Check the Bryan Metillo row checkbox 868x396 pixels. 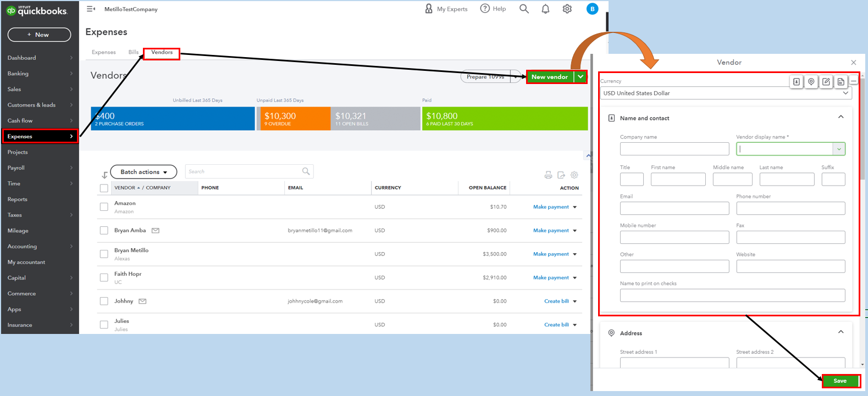pos(104,254)
